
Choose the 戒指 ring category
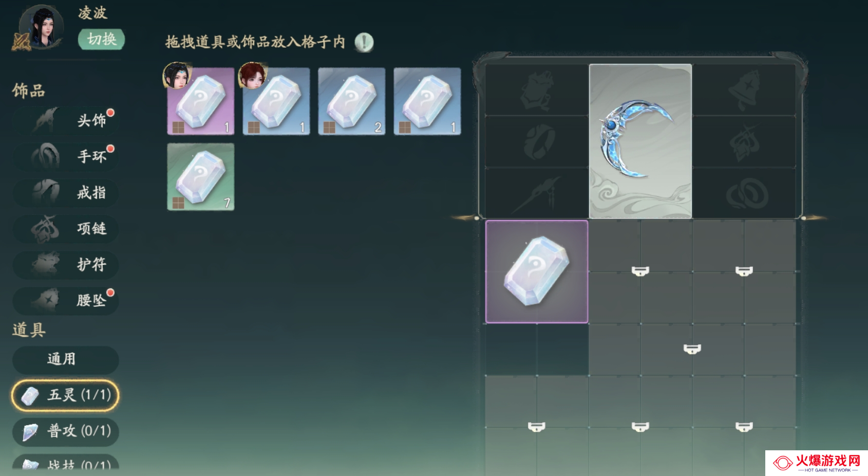(66, 192)
